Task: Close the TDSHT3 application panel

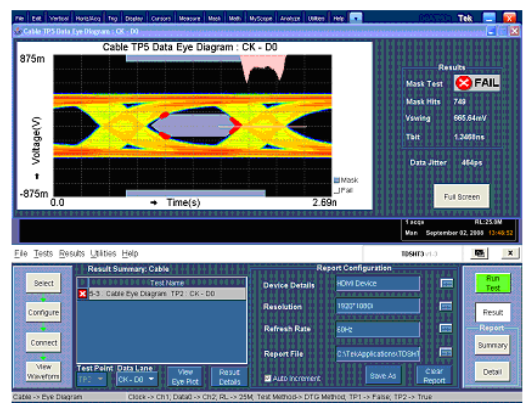Action: coord(510,253)
